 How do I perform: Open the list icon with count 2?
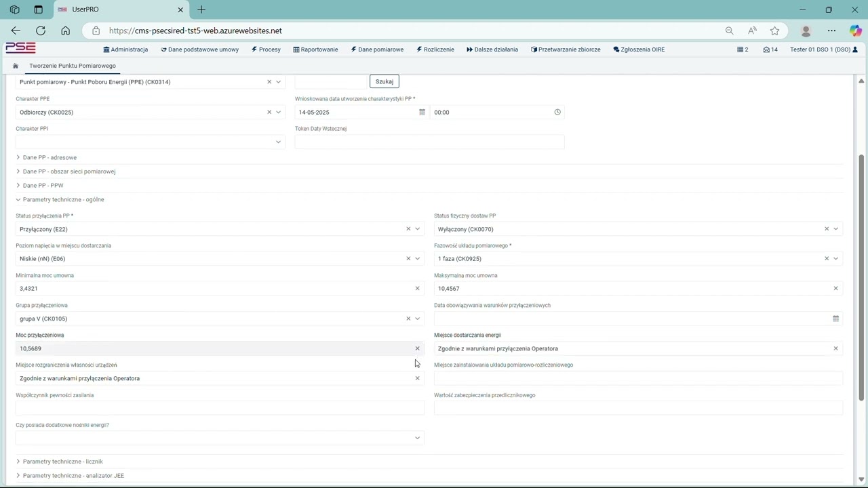point(743,49)
